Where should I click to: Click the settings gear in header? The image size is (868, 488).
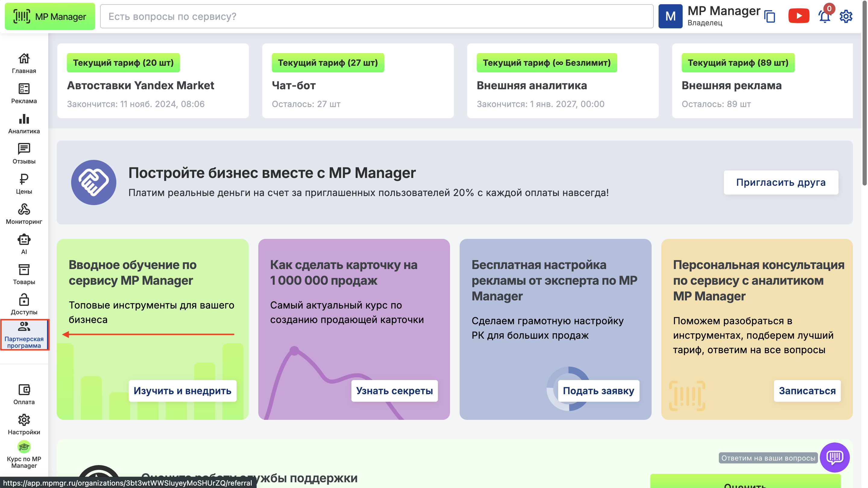click(845, 16)
